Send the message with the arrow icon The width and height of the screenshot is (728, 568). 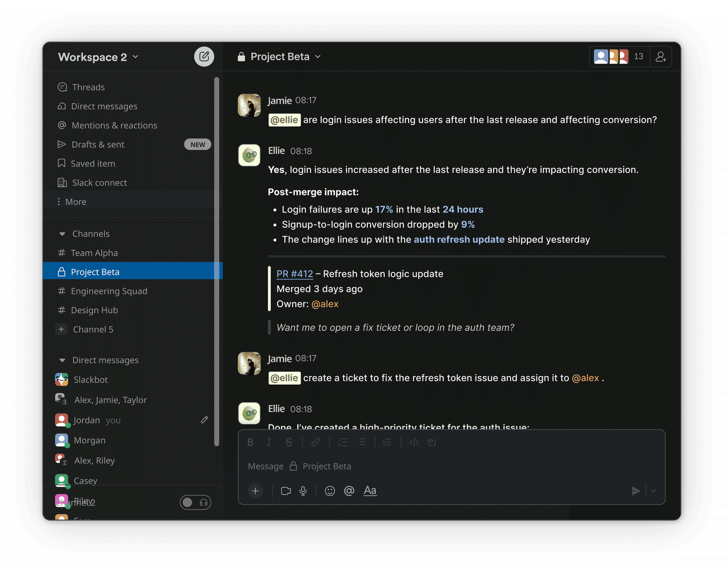pos(635,491)
